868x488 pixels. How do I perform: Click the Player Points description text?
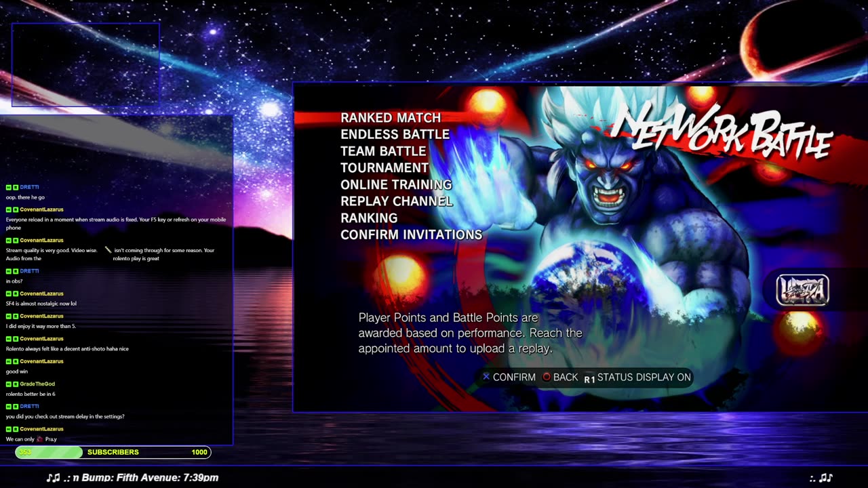470,333
